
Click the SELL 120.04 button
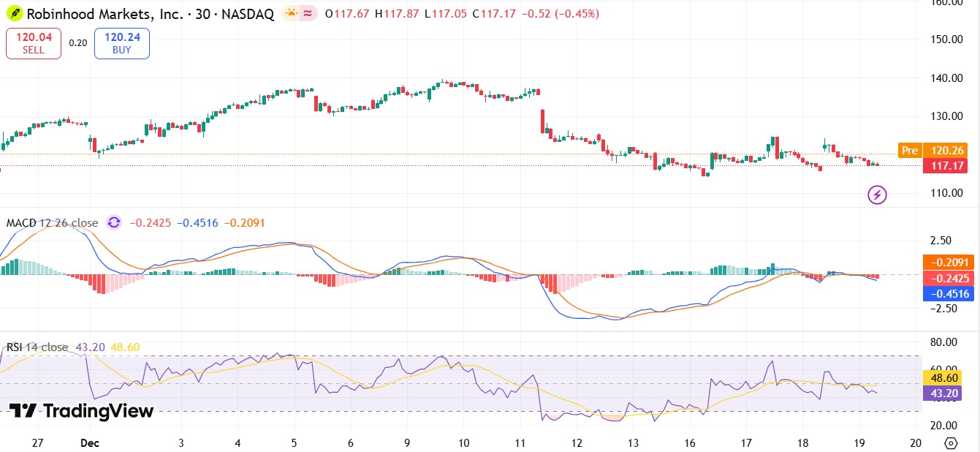(33, 42)
